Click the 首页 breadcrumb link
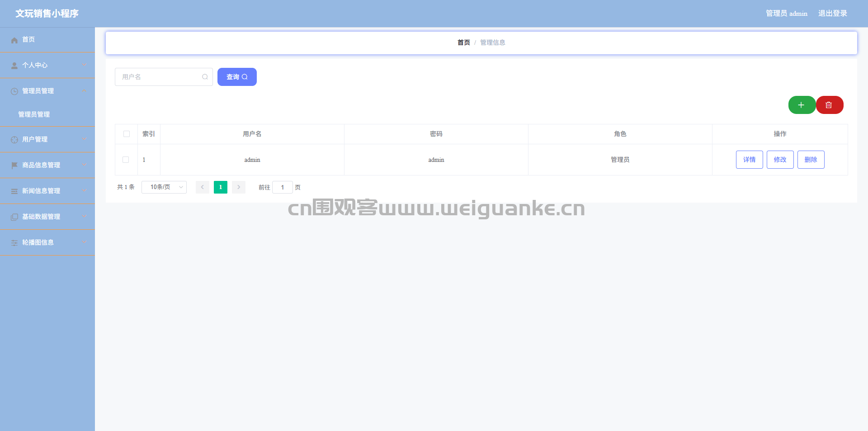The image size is (868, 431). pyautogui.click(x=464, y=43)
